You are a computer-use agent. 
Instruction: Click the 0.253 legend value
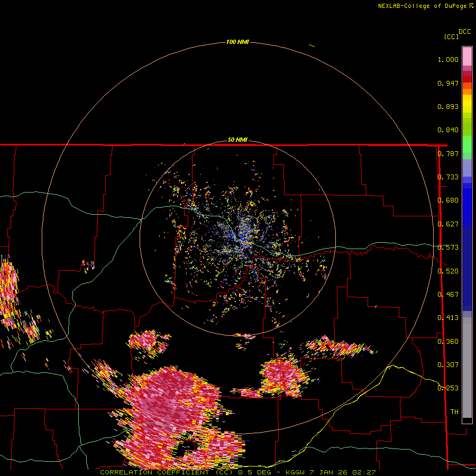(x=448, y=388)
